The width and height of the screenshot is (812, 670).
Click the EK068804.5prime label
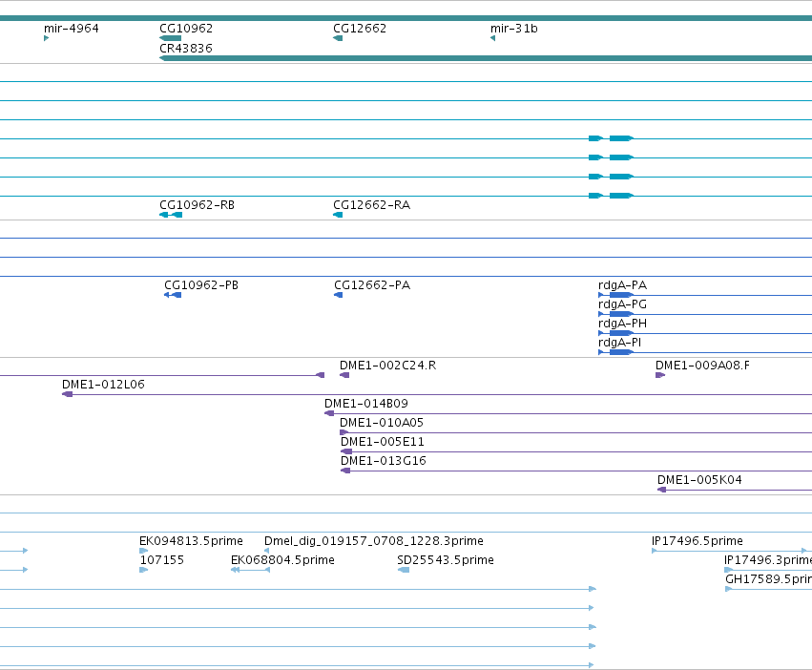[282, 560]
